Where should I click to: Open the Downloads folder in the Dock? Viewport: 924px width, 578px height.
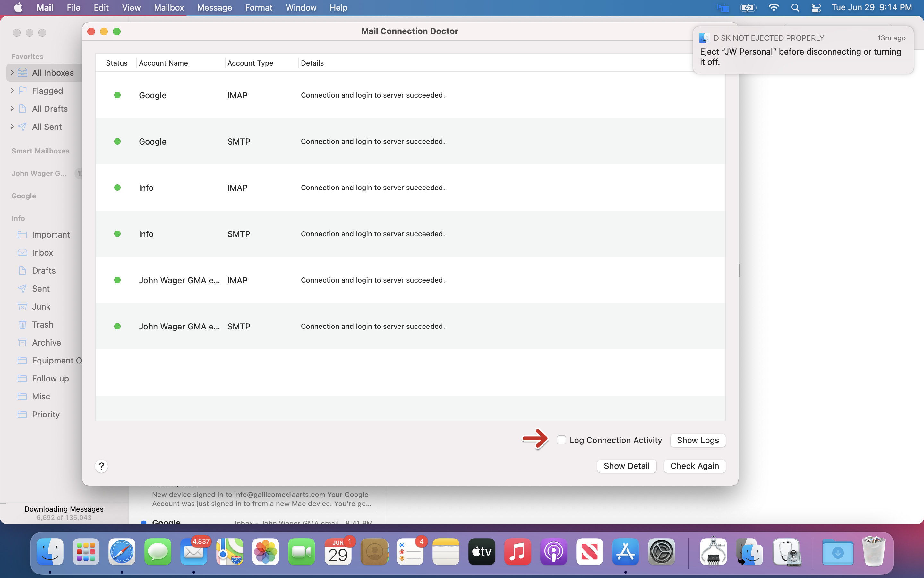[838, 552]
